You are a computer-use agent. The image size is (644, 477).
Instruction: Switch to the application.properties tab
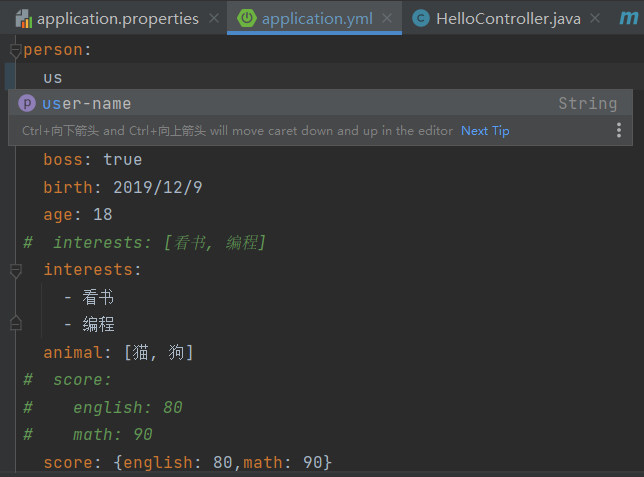coord(117,18)
